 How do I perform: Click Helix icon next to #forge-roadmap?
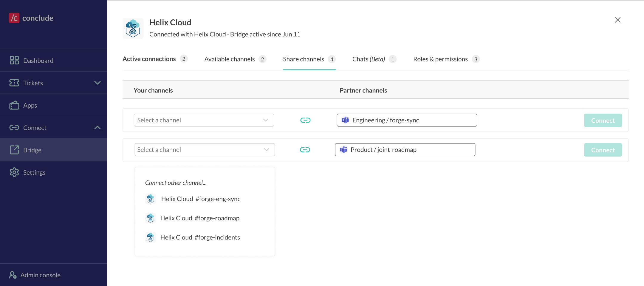[x=150, y=218]
